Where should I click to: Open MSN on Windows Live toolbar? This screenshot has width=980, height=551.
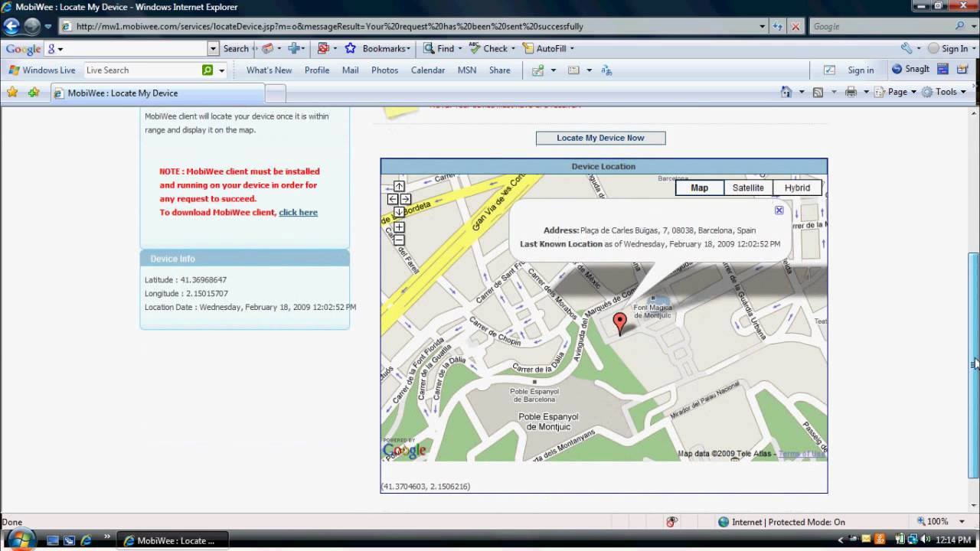[x=467, y=70]
